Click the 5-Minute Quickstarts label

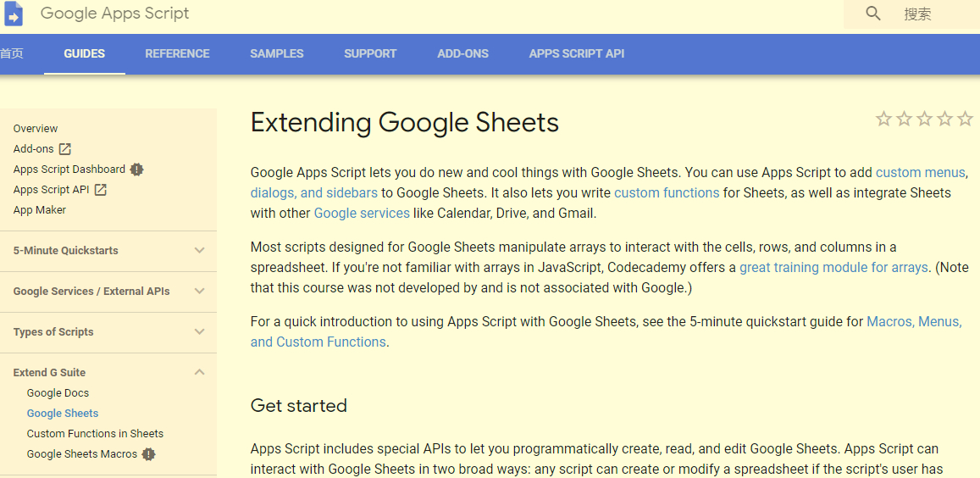pyautogui.click(x=65, y=250)
